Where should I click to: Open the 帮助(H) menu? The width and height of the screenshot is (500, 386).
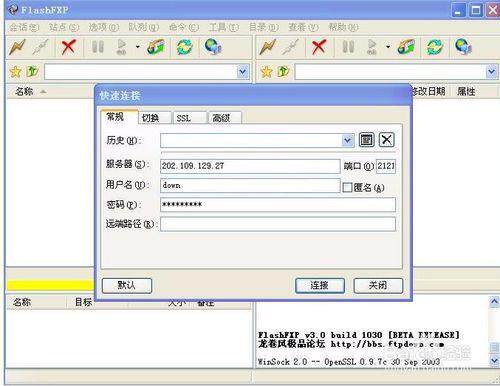(x=343, y=27)
